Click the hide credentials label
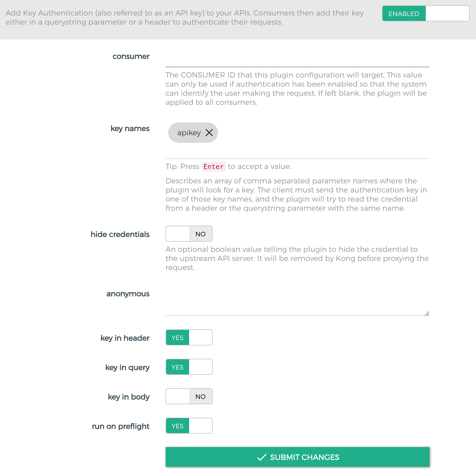Image resolution: width=476 pixels, height=470 pixels. (120, 234)
